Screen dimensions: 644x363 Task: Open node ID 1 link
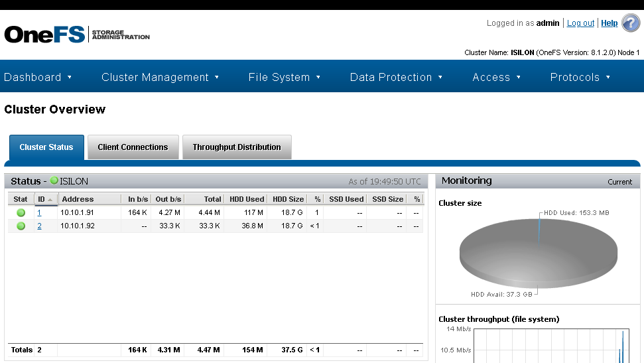pyautogui.click(x=39, y=212)
